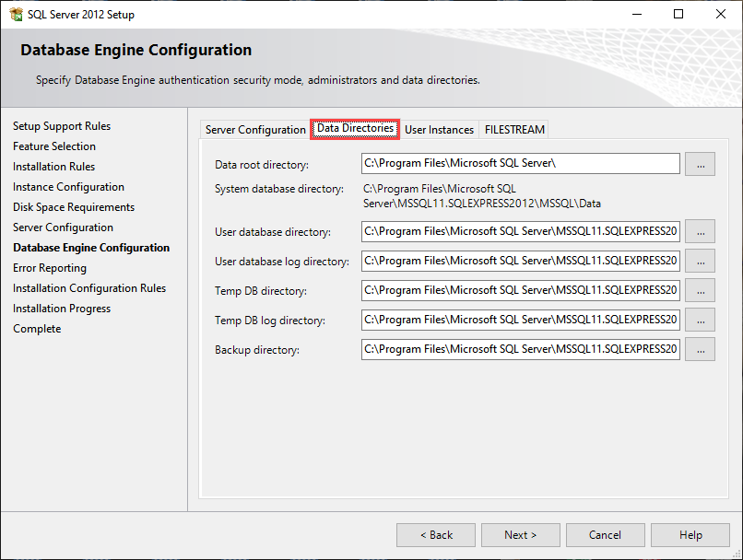Click the Data root directory text field
Viewport: 743px width, 560px height.
coord(521,164)
